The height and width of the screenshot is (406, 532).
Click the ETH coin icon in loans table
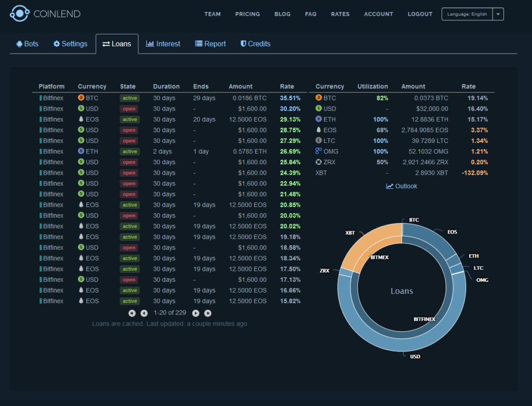pos(81,151)
